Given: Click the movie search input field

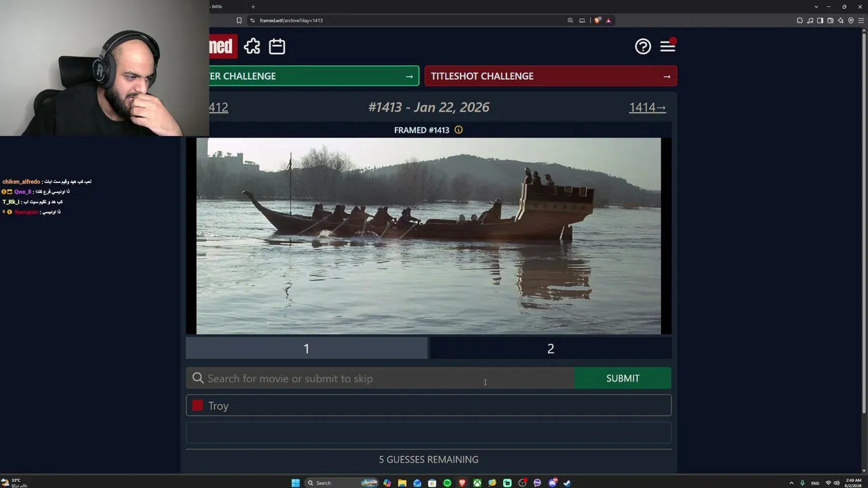Looking at the screenshot, I should [x=380, y=378].
